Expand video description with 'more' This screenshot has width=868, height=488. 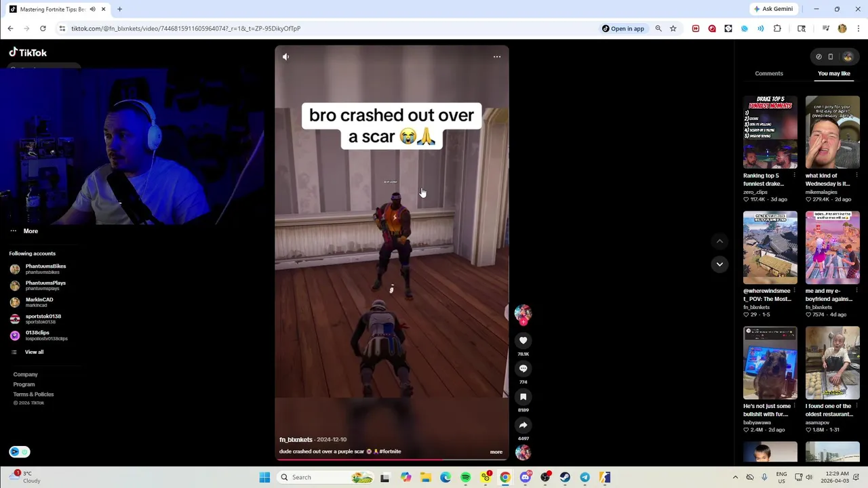(496, 452)
